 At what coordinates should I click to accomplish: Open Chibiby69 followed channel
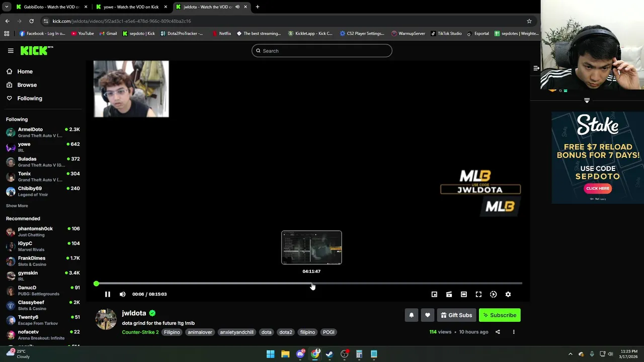pos(43,191)
